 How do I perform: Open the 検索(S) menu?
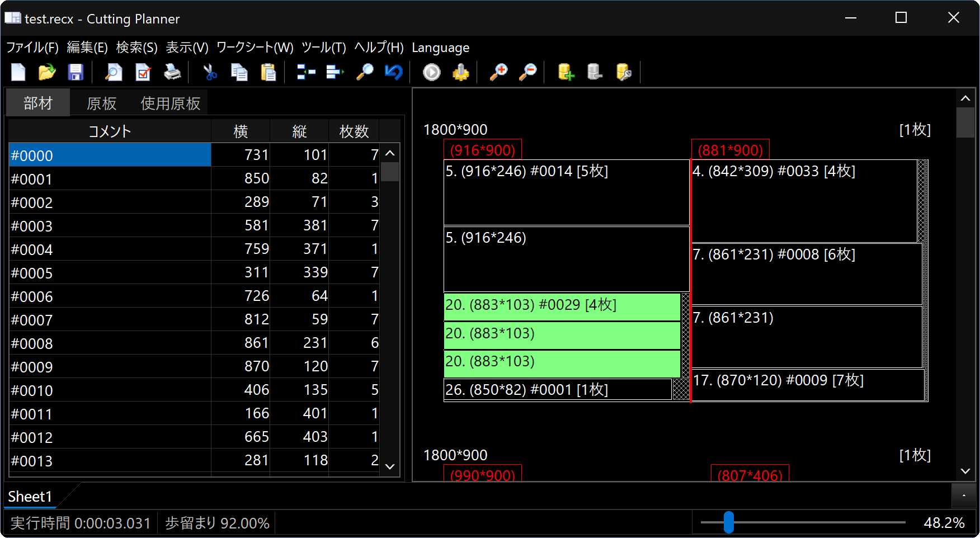(137, 48)
